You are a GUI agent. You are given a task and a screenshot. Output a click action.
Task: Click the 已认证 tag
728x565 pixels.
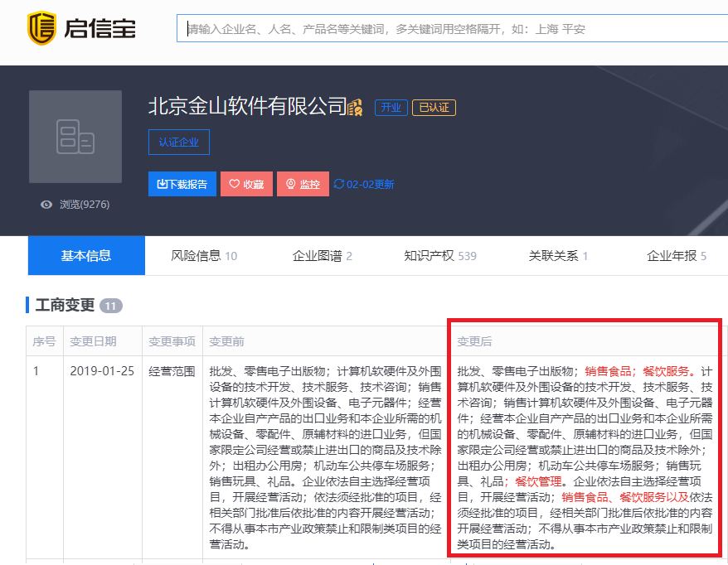pos(434,108)
